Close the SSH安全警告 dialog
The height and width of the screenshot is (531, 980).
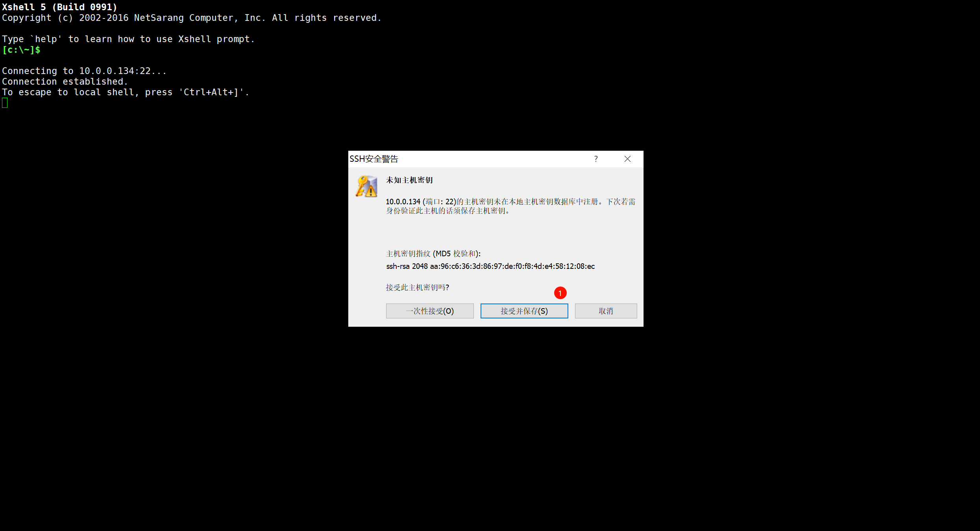click(x=627, y=159)
